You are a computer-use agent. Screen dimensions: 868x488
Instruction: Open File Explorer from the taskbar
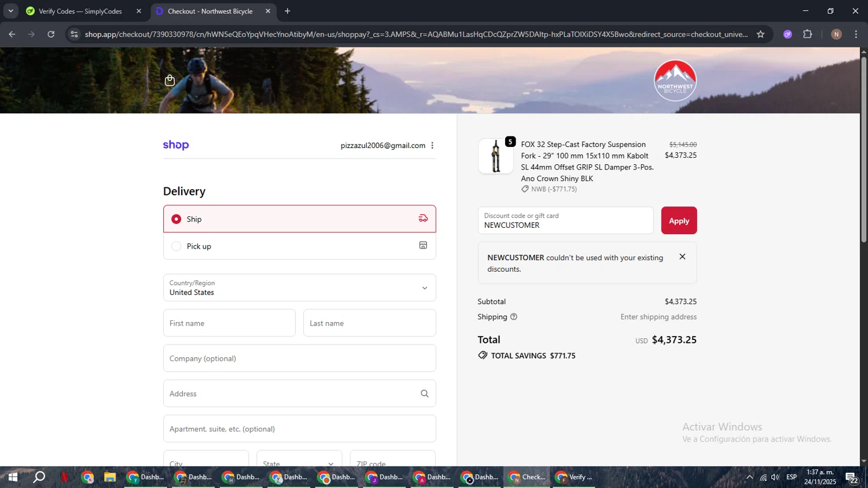click(x=110, y=477)
